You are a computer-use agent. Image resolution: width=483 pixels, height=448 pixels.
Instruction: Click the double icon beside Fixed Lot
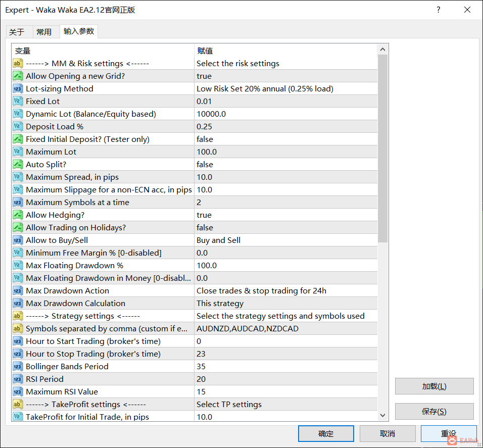click(18, 102)
